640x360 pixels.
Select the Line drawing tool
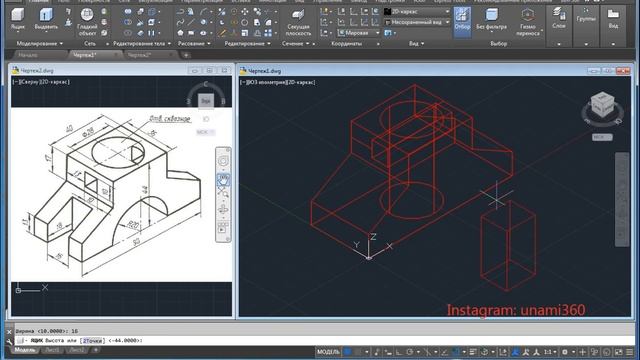coord(191,22)
